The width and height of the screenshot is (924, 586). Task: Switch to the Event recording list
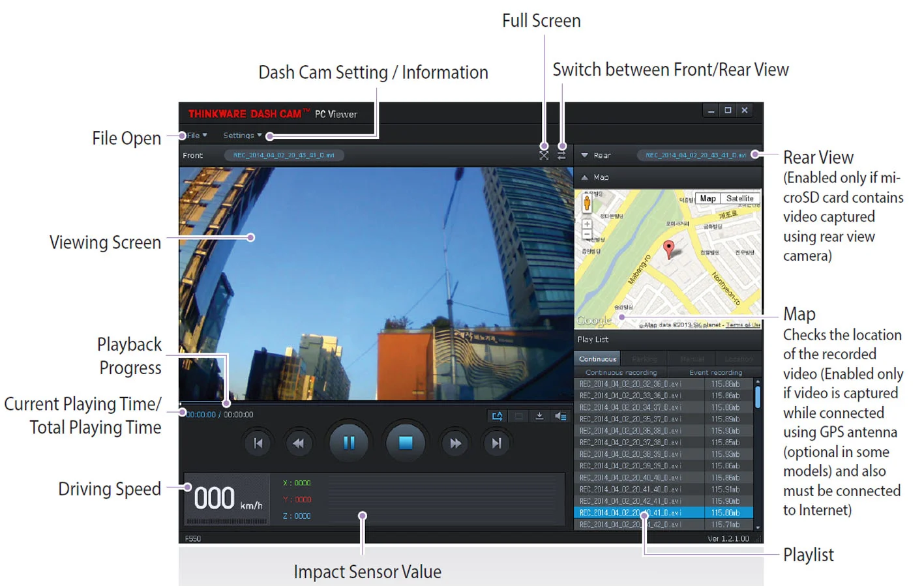tap(715, 372)
